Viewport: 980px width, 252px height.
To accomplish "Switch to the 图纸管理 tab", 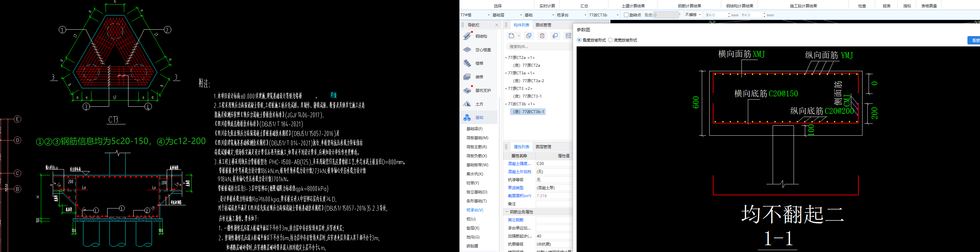I will (543, 25).
